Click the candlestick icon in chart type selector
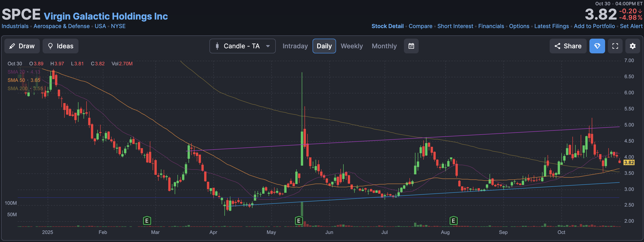Screen dimensions: 644x242 point(217,46)
